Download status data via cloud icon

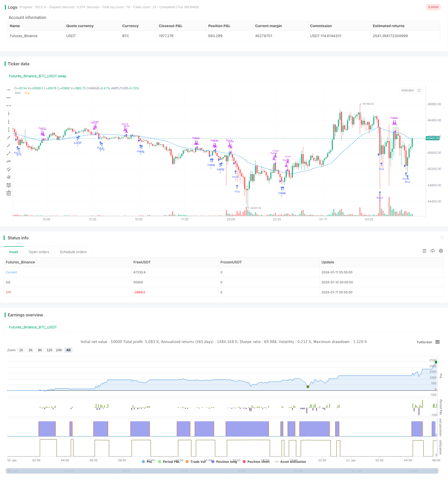(x=433, y=251)
